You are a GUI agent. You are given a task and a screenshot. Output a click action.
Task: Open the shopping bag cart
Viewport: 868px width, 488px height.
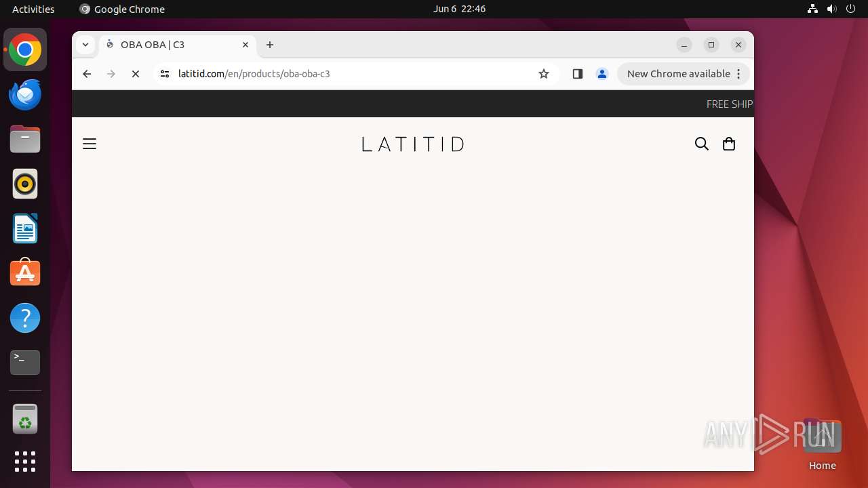tap(729, 144)
